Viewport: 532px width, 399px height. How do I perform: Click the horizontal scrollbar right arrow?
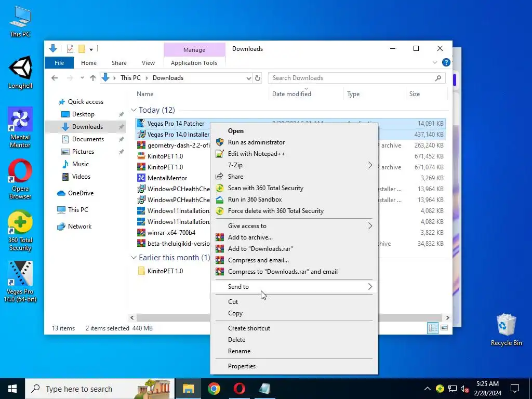click(447, 317)
